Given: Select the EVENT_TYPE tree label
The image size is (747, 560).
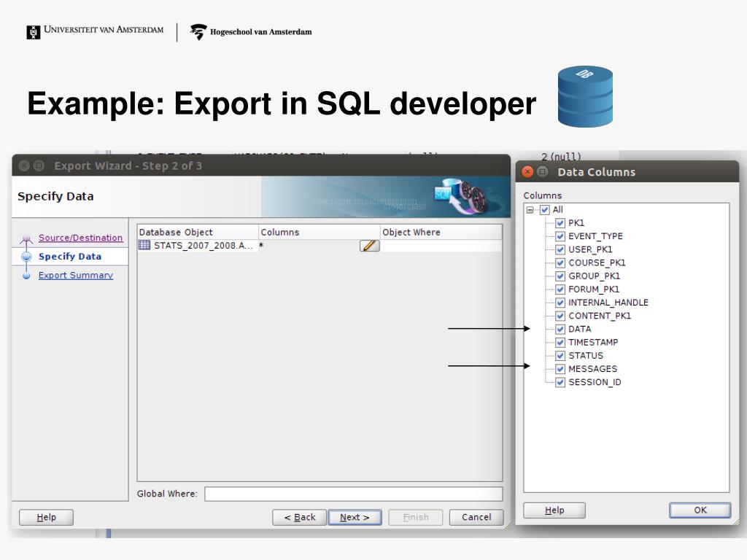Looking at the screenshot, I should pos(595,236).
